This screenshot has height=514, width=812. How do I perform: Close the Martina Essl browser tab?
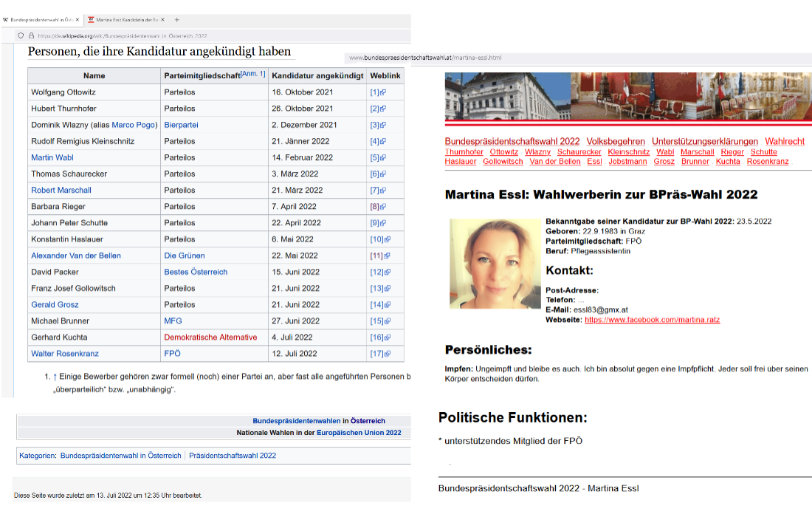[x=163, y=19]
